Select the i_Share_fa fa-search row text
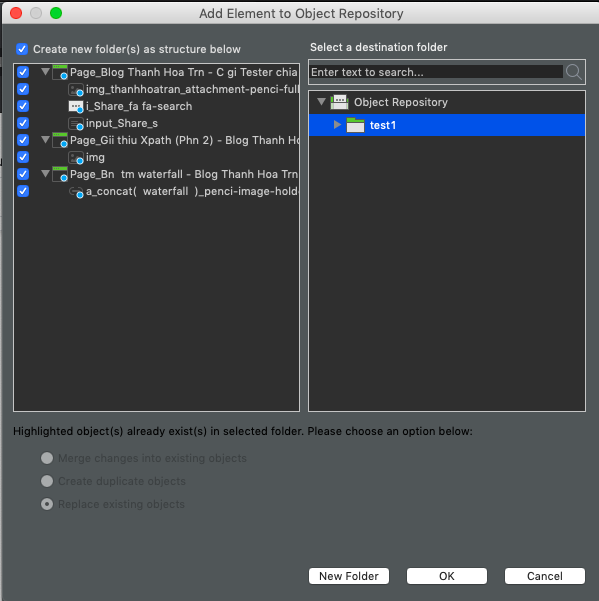Viewport: 599px width, 601px height. coord(139,106)
